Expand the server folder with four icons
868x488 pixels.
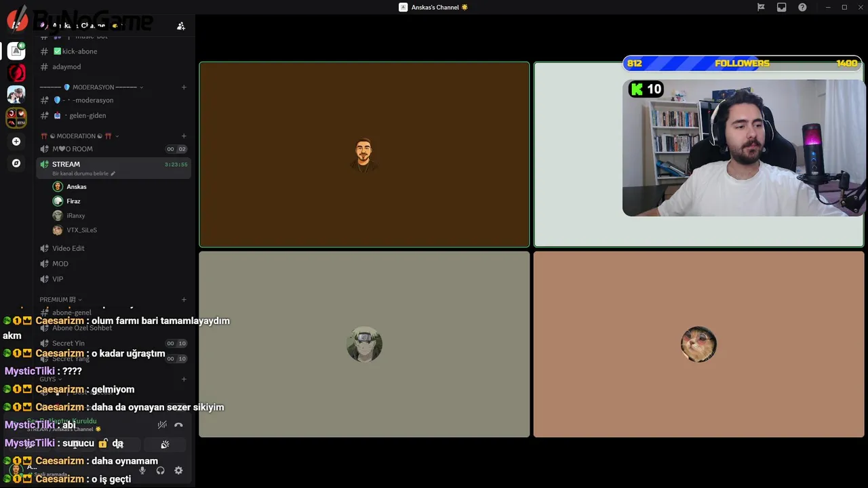coord(16,117)
